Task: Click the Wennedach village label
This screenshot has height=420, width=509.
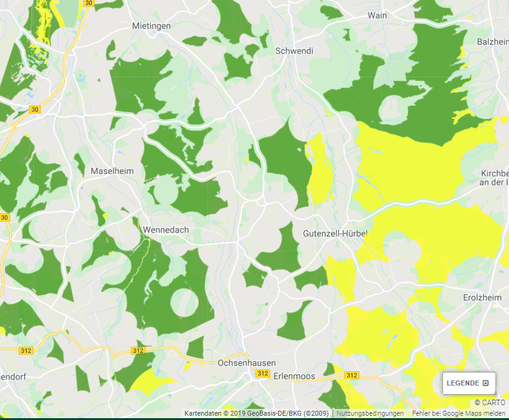Action: 165,230
